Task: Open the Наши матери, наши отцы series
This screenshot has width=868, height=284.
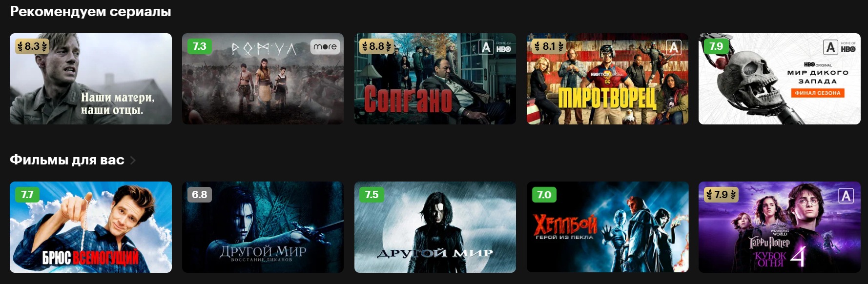Action: [91, 79]
